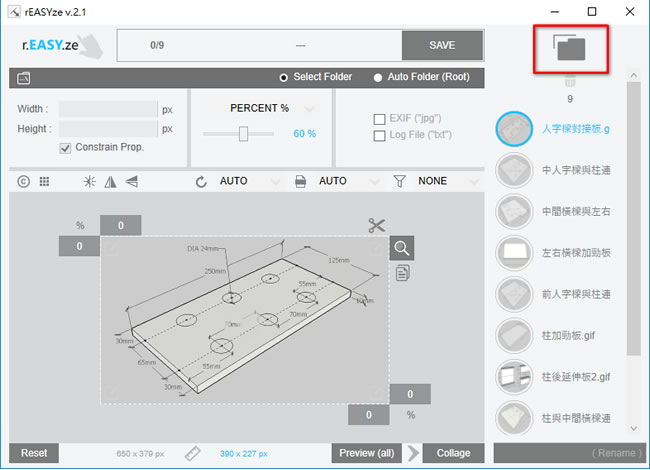Click the brightness sparkle effect icon
650x470 pixels.
point(90,182)
